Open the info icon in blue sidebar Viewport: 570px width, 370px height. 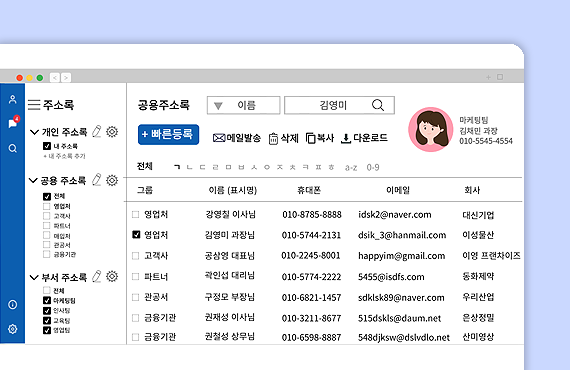pos(13,305)
